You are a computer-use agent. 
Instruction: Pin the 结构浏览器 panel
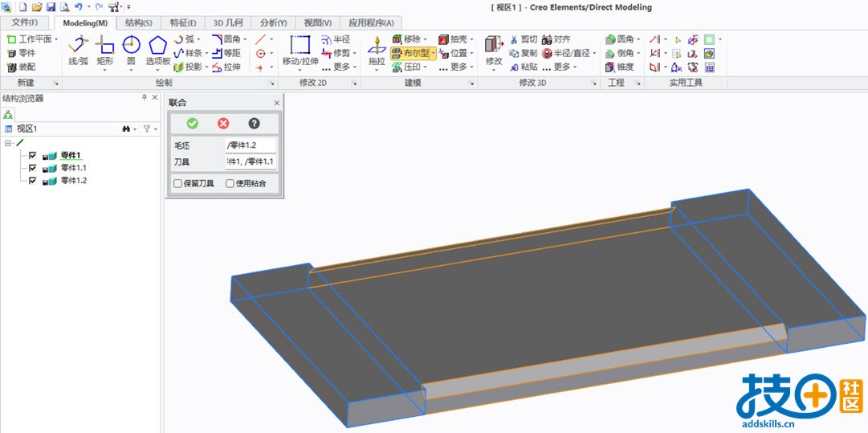pyautogui.click(x=145, y=97)
